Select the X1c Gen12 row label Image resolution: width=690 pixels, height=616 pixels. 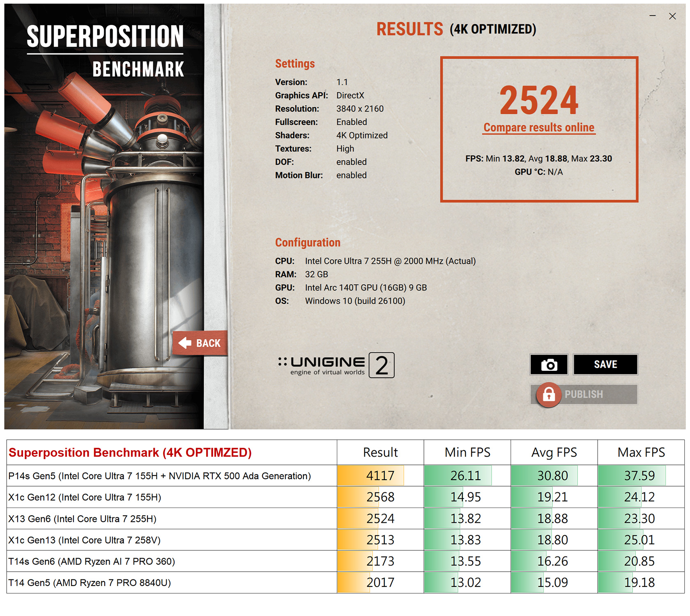click(x=85, y=497)
